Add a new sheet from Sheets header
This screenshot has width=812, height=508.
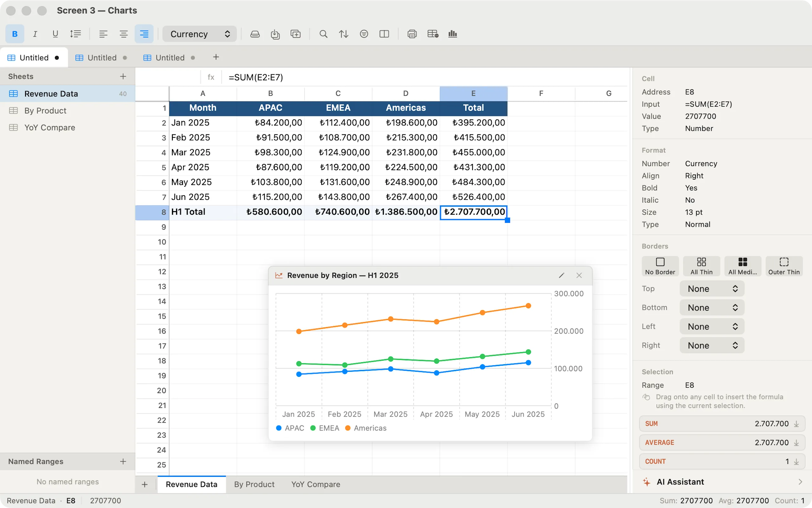123,76
